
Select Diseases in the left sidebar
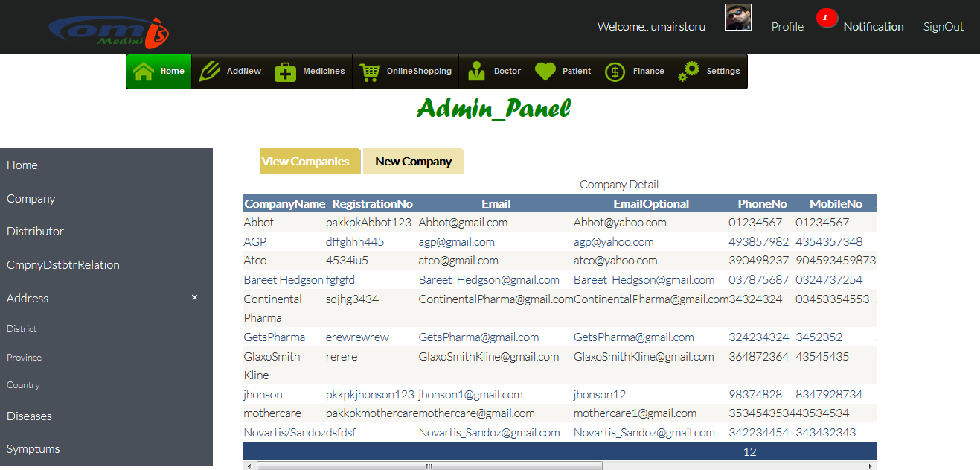(29, 416)
